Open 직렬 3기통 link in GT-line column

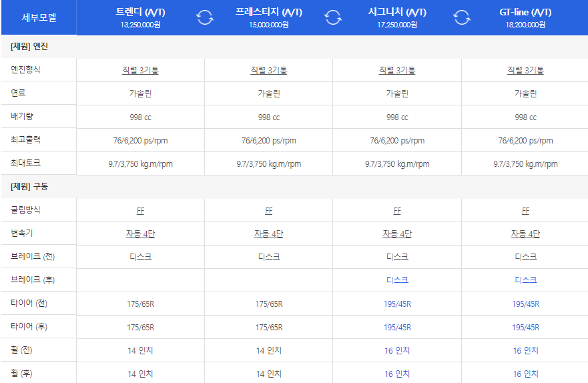coord(525,70)
